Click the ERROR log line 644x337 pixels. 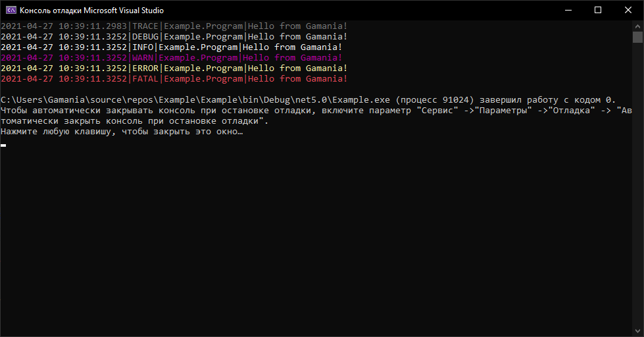coord(174,68)
